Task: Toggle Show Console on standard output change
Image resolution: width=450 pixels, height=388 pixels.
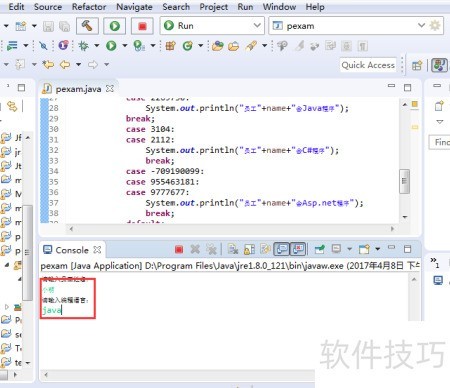Action: point(282,249)
